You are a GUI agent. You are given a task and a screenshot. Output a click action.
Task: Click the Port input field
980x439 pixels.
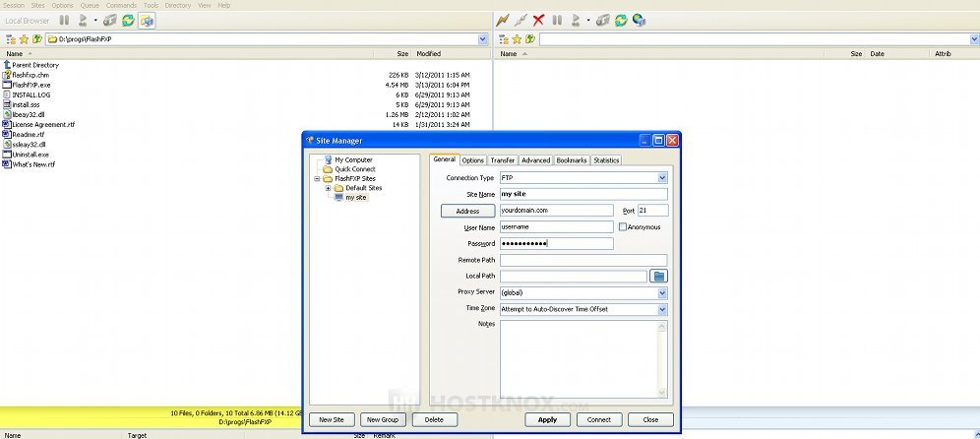652,211
